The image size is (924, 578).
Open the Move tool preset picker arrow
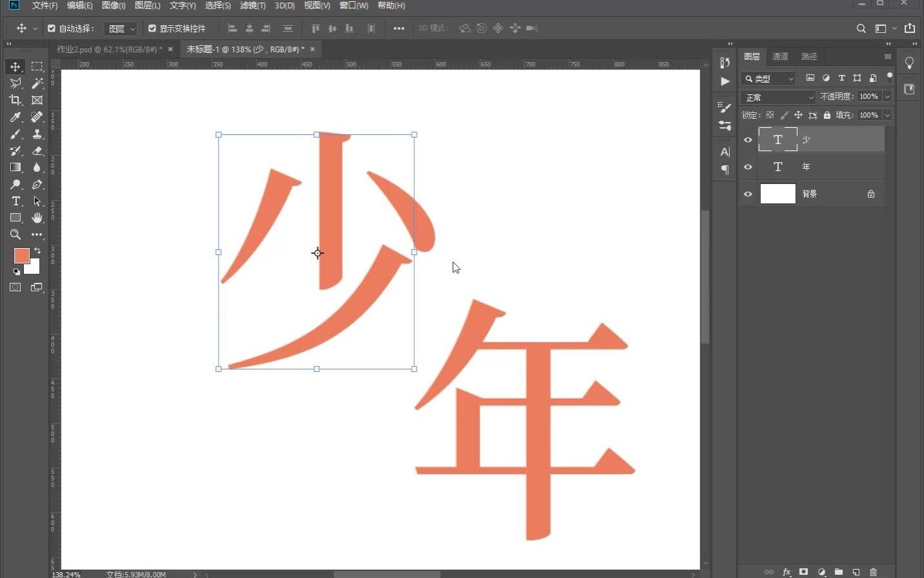35,28
